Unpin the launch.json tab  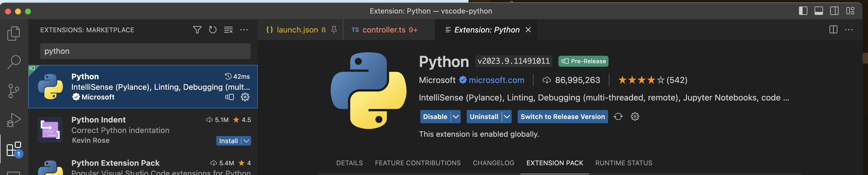click(334, 30)
